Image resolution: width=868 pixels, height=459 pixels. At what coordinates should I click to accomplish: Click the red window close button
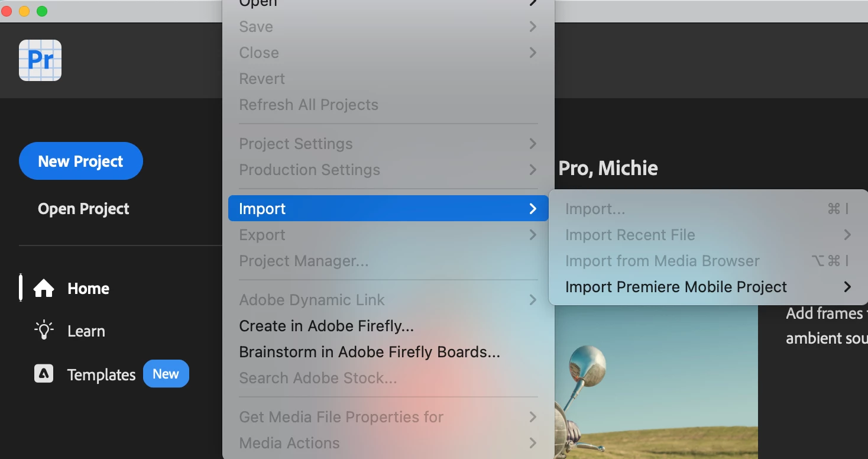tap(7, 11)
